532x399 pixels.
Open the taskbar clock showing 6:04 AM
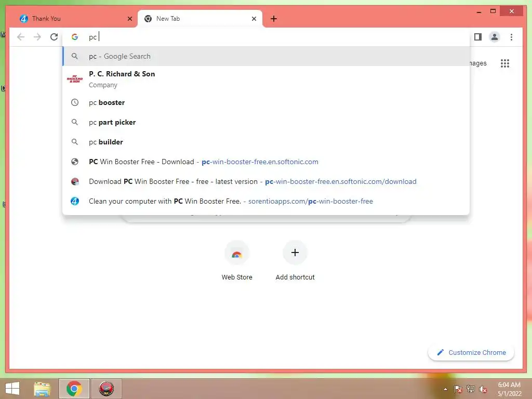tap(509, 389)
